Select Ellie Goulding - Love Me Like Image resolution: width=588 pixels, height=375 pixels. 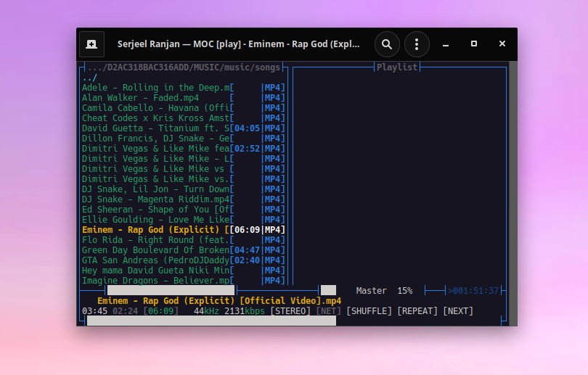point(184,220)
